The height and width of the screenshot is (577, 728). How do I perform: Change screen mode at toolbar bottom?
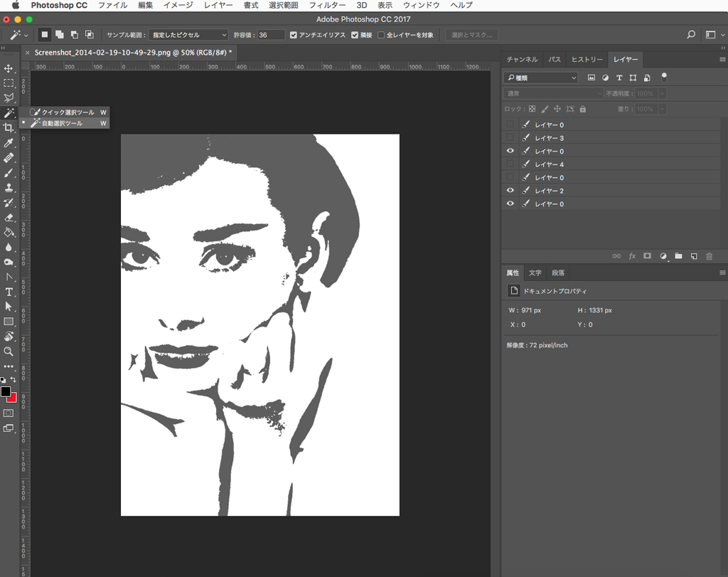(9, 428)
